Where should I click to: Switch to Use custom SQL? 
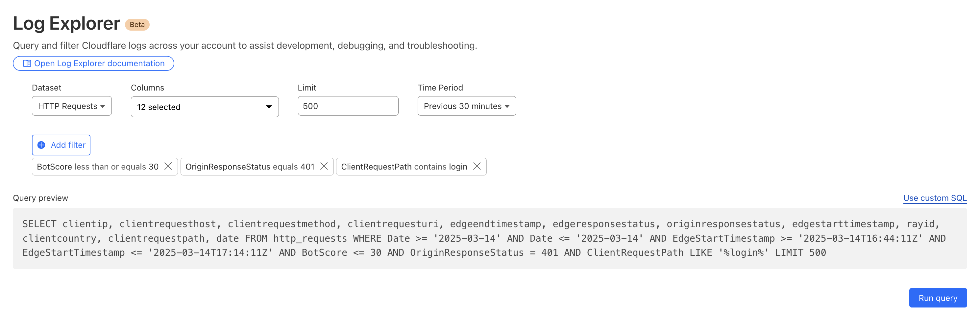pos(934,198)
